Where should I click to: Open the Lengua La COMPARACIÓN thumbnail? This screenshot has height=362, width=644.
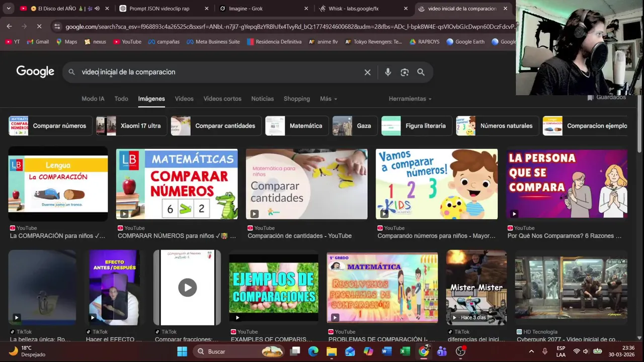(58, 184)
